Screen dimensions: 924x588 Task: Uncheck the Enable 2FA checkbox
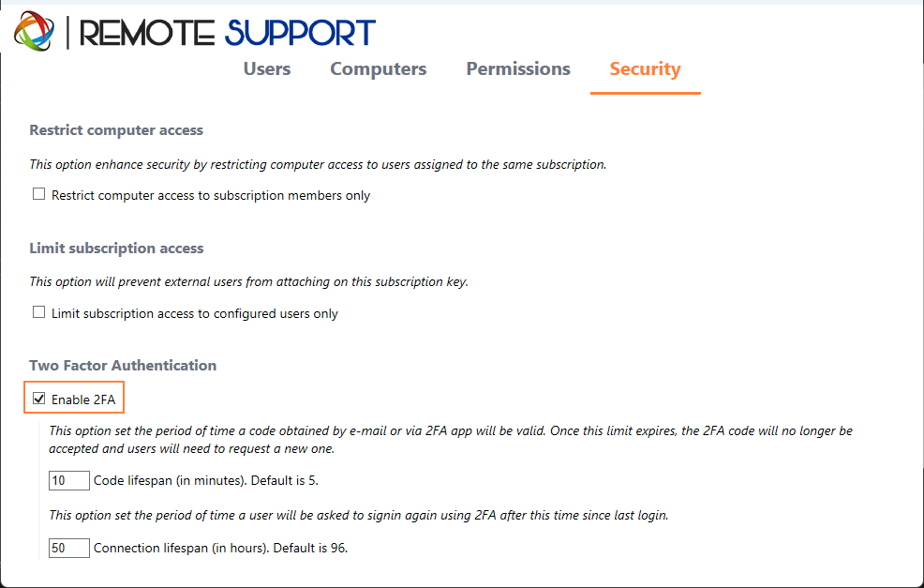tap(39, 399)
